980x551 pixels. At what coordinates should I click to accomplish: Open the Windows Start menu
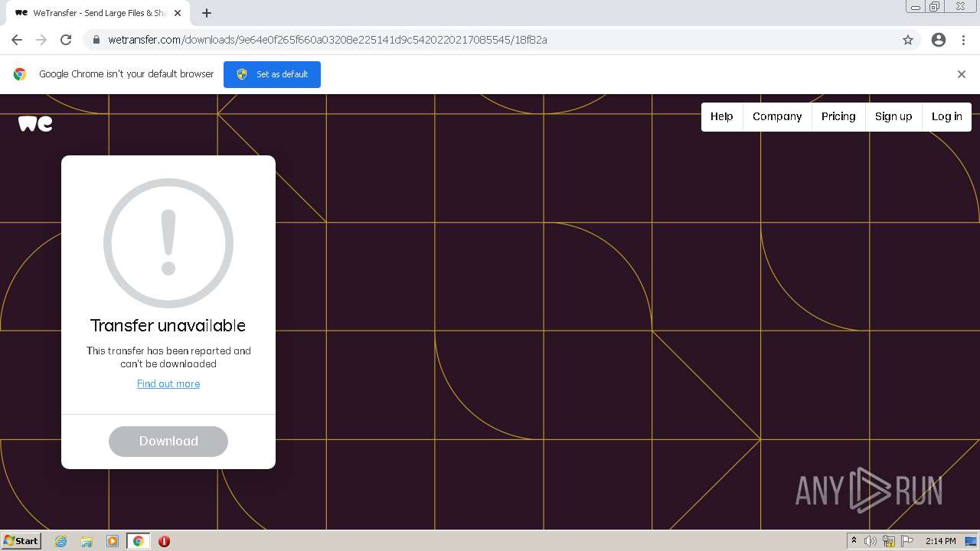pyautogui.click(x=21, y=541)
